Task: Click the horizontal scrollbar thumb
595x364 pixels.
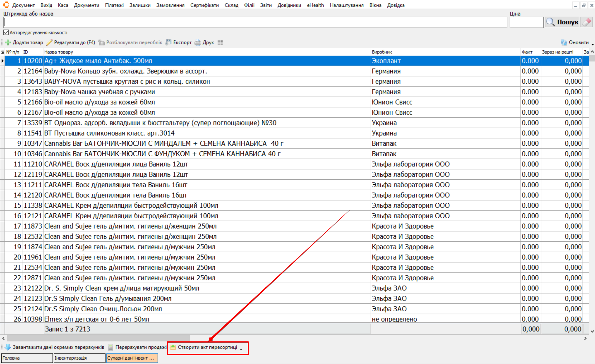Action: pyautogui.click(x=98, y=338)
